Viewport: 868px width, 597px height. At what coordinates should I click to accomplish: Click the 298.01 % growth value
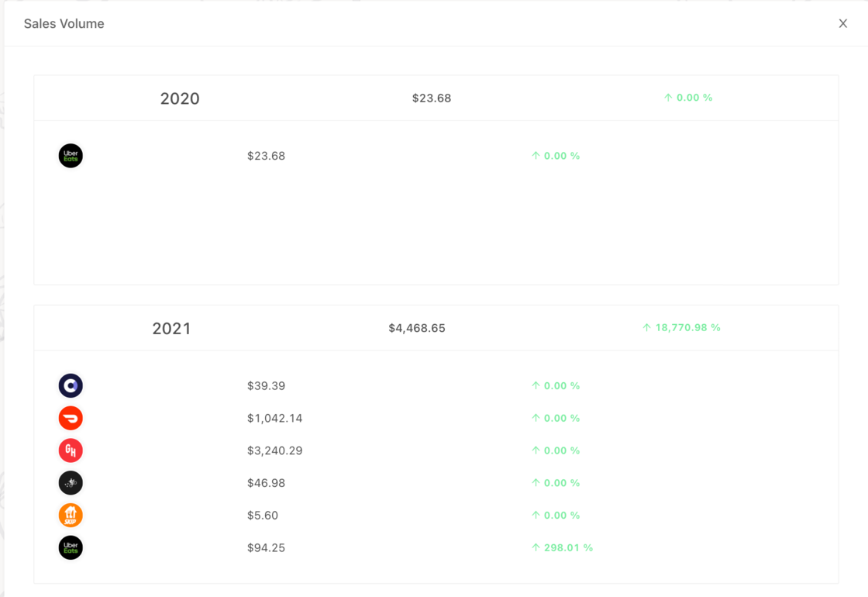tap(562, 548)
